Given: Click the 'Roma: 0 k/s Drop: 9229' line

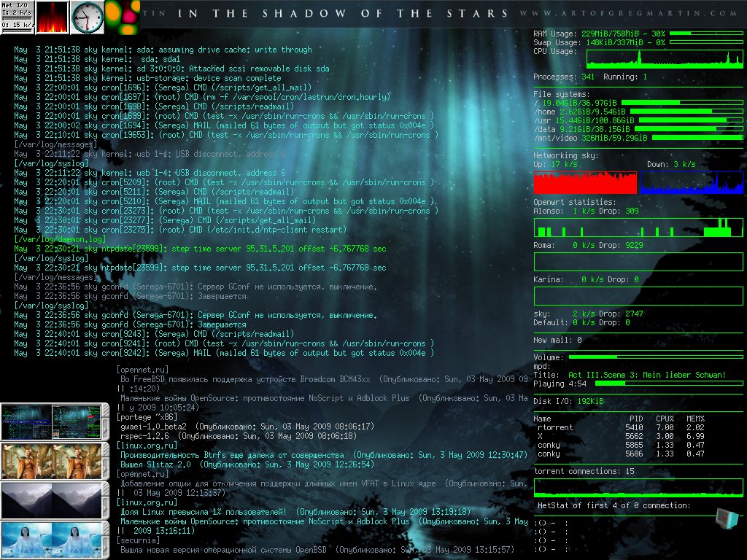Looking at the screenshot, I should (x=589, y=245).
